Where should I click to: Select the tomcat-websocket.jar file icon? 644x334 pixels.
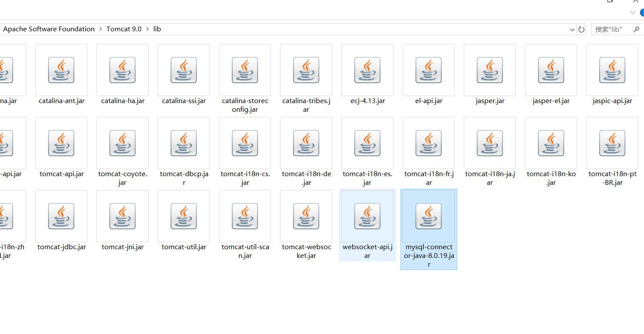pyautogui.click(x=306, y=216)
